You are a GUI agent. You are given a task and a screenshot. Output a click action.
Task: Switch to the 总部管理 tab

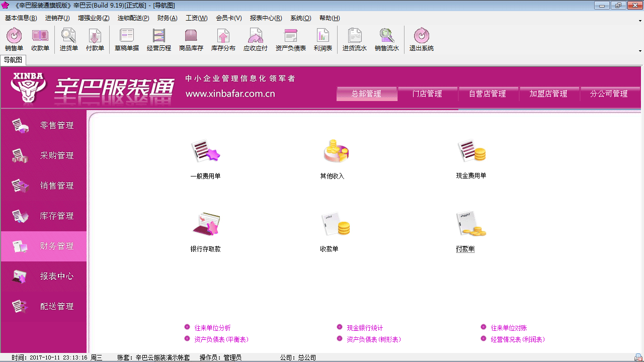(x=367, y=94)
